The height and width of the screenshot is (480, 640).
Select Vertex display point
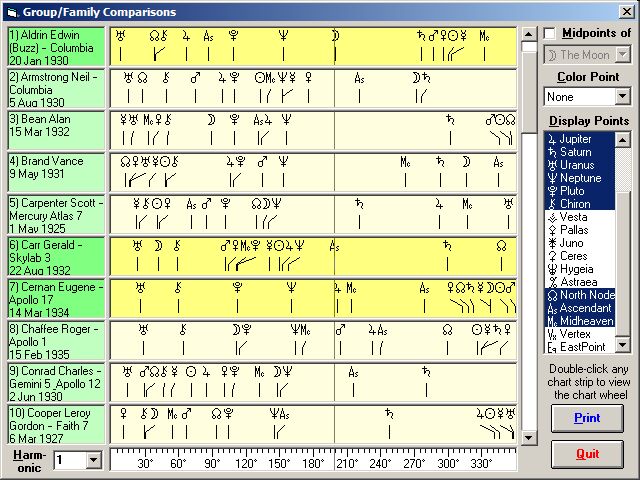click(580, 334)
